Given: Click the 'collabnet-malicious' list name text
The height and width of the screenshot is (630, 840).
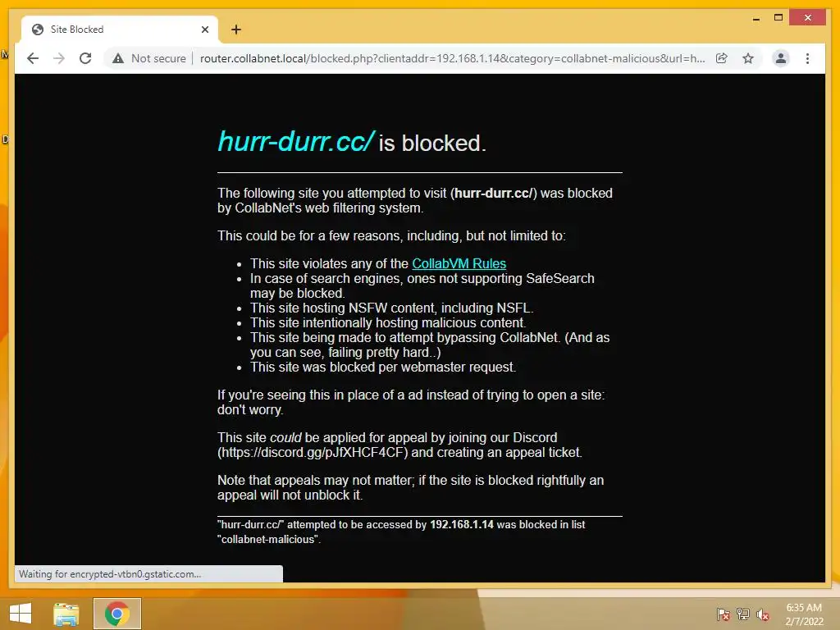Looking at the screenshot, I should 268,540.
